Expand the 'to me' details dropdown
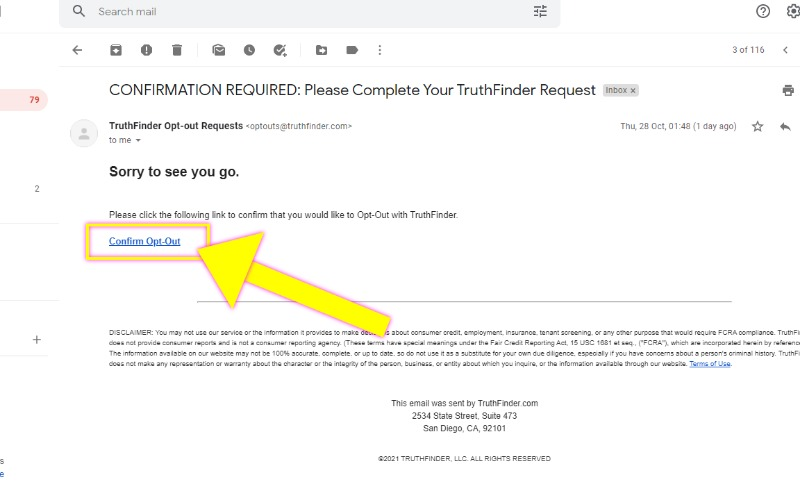Image resolution: width=800 pixels, height=500 pixels. [x=138, y=140]
